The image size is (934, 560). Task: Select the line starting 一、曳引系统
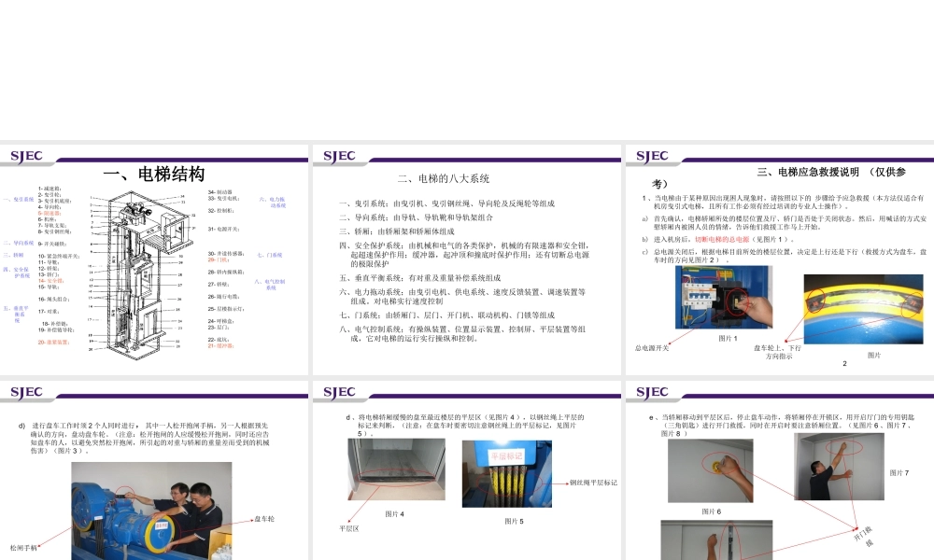pos(447,203)
